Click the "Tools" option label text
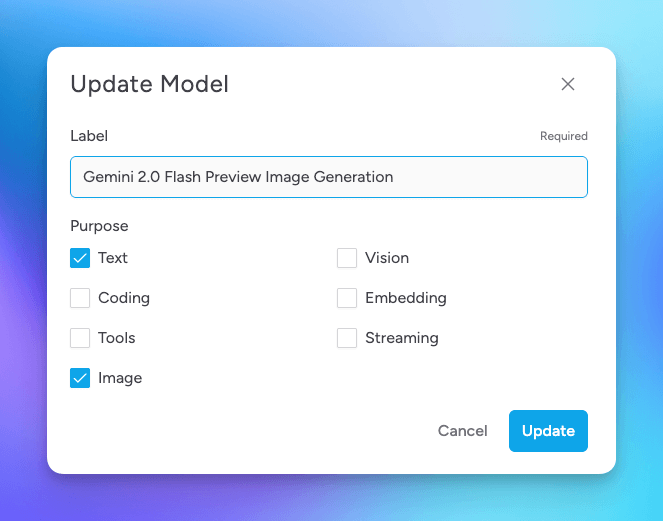The width and height of the screenshot is (663, 521). pyautogui.click(x=117, y=338)
